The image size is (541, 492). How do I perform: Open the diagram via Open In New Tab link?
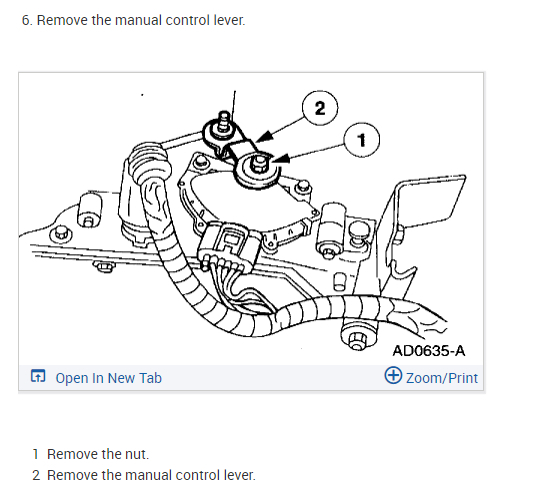[108, 378]
